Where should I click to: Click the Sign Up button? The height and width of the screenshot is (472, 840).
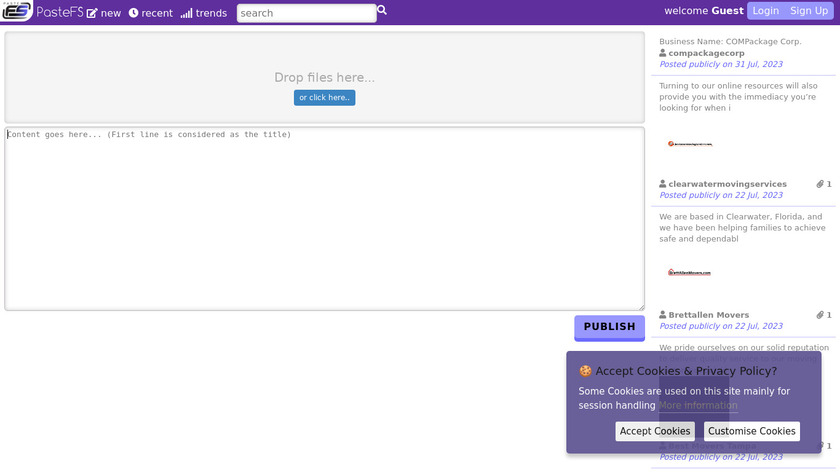click(809, 11)
